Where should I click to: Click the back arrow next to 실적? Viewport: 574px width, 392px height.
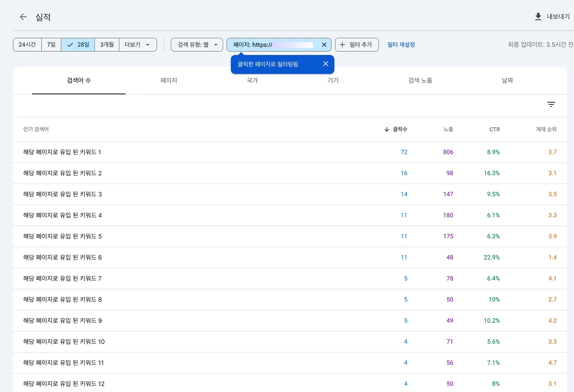coord(23,17)
